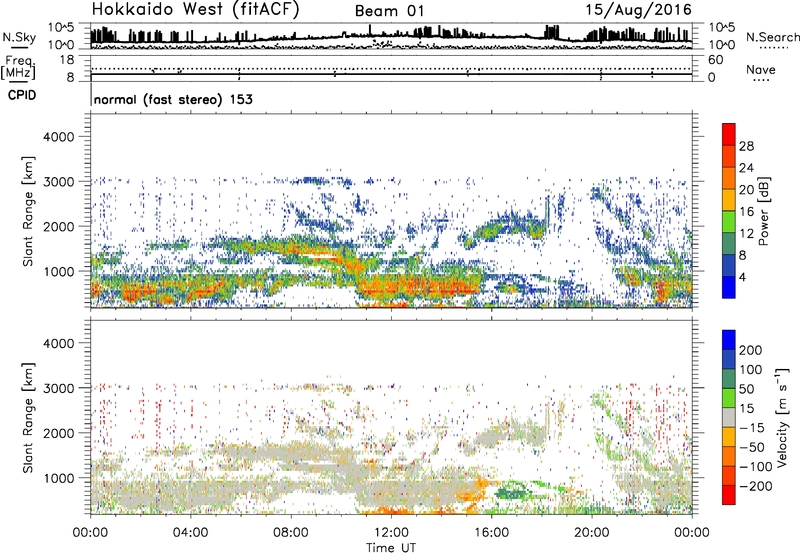Select the "Freq. [MHz]" axis label
The width and height of the screenshot is (800, 554).
(18, 67)
